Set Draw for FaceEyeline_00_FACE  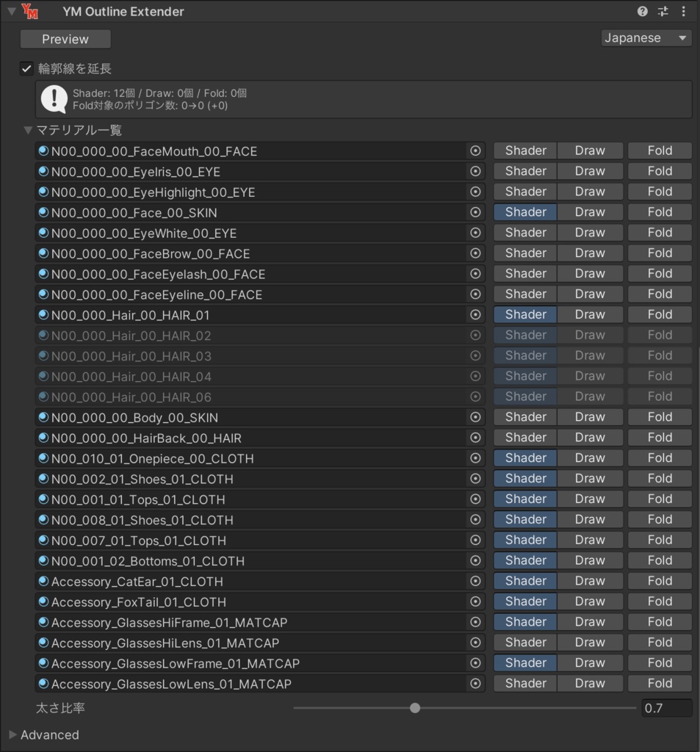click(590, 294)
